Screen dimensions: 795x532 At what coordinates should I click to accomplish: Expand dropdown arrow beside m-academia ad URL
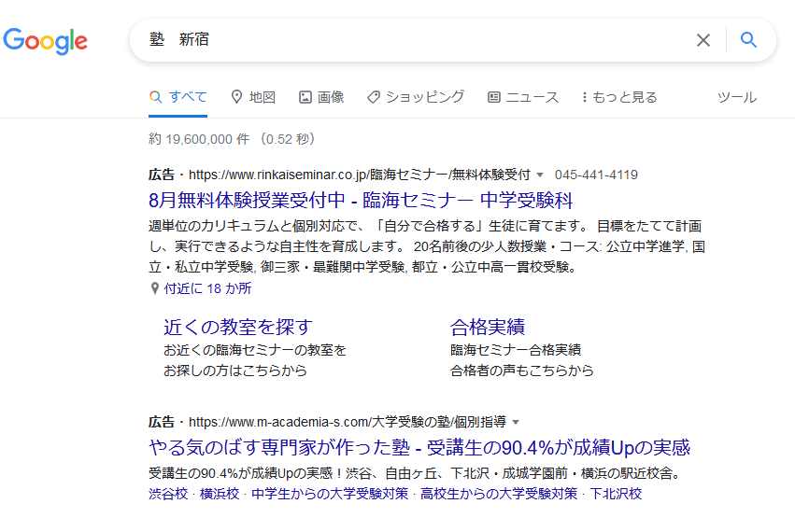click(516, 422)
